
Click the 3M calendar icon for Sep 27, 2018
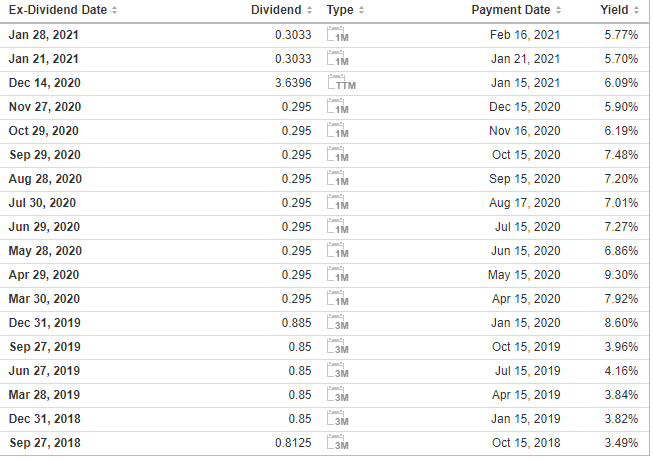tap(338, 443)
